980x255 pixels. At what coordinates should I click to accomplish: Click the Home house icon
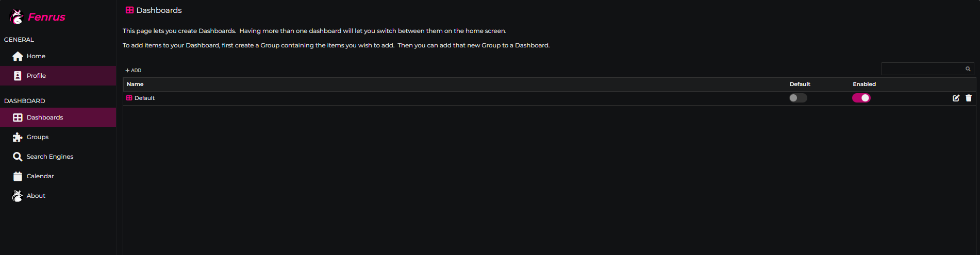18,56
